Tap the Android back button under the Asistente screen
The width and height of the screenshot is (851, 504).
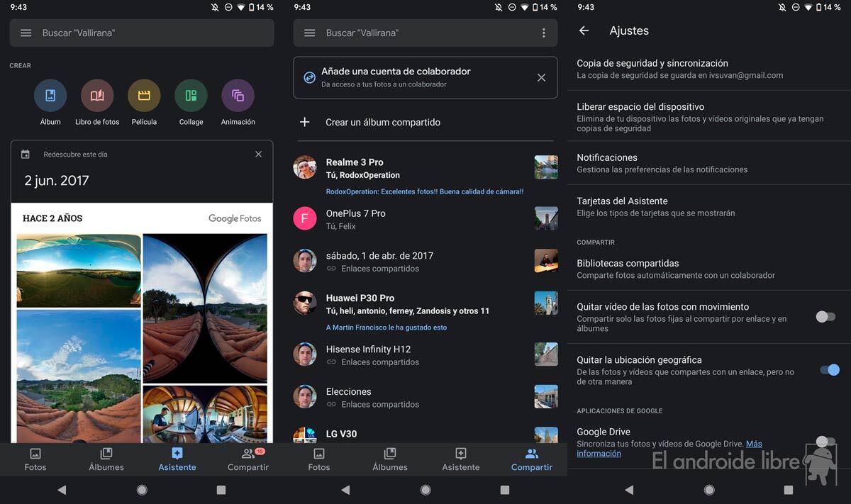click(x=62, y=490)
